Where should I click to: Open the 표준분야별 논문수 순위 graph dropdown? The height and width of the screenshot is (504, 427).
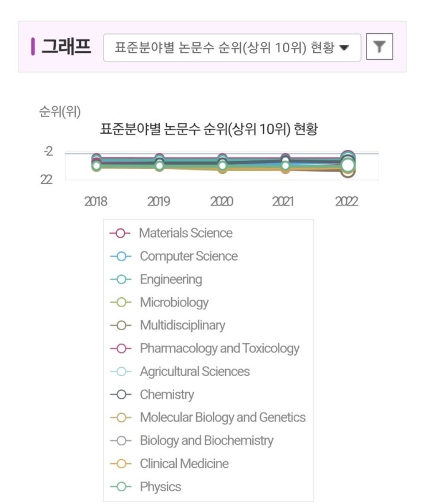(232, 48)
